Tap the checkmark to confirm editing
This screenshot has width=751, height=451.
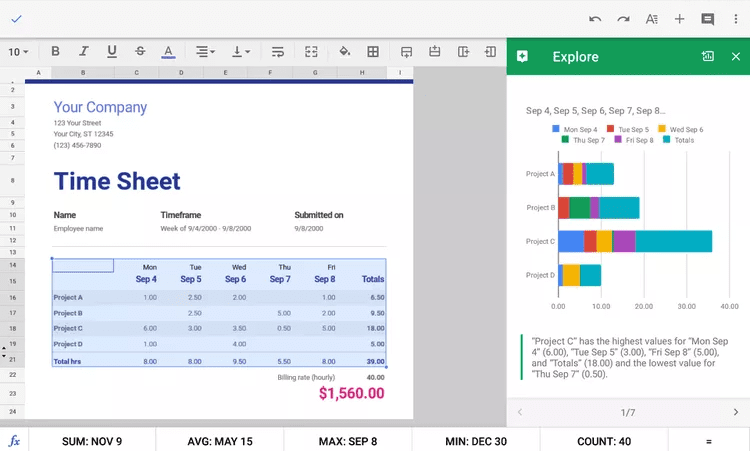[x=16, y=19]
